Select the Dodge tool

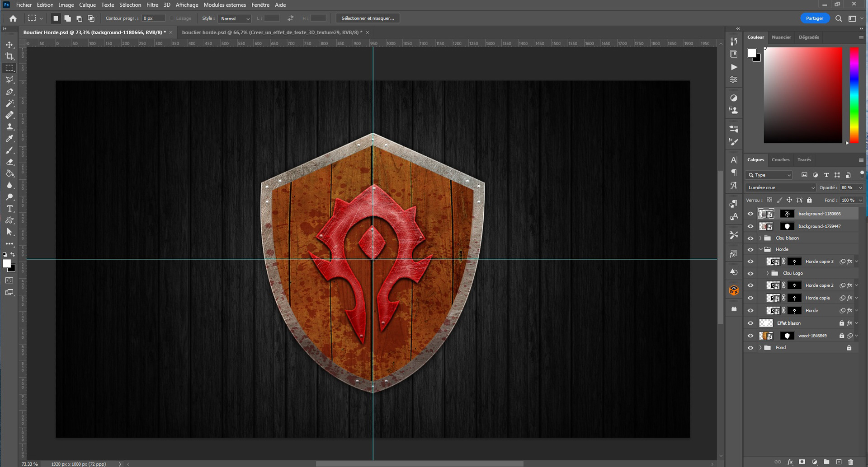(x=9, y=197)
